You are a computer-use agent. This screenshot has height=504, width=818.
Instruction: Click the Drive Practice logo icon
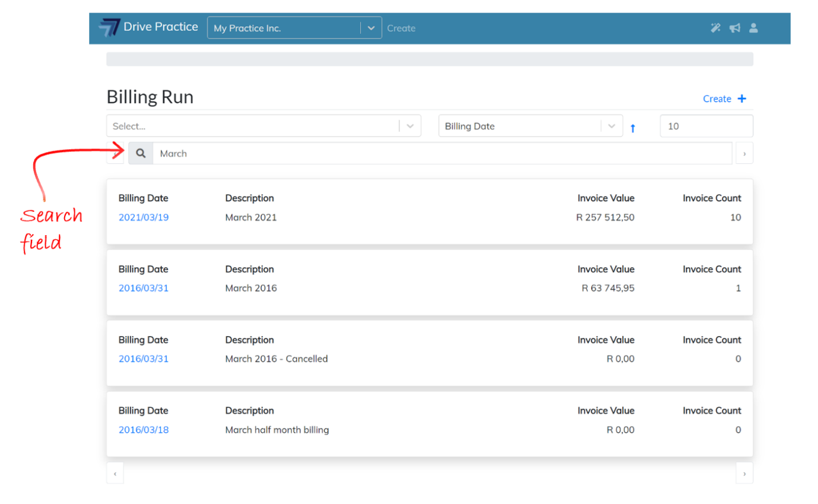(x=109, y=28)
